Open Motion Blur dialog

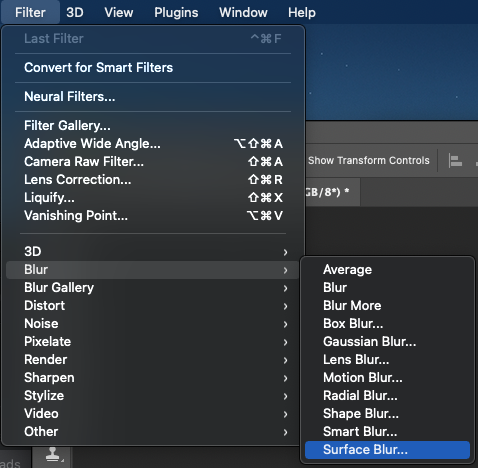coord(387,378)
